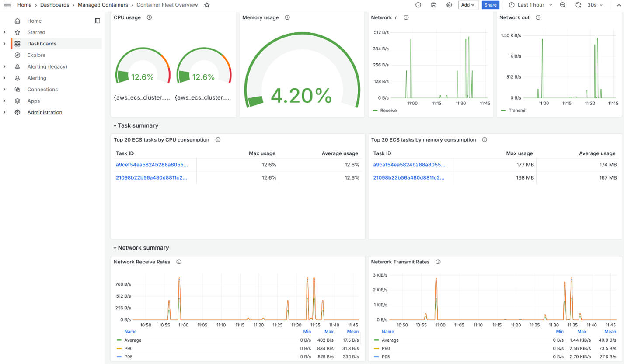624x364 pixels.
Task: Save the Container Fleet Overview dashboard
Action: (x=433, y=5)
